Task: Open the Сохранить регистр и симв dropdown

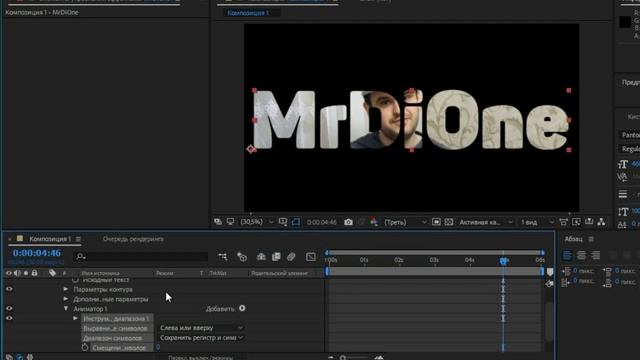Action: tap(201, 338)
